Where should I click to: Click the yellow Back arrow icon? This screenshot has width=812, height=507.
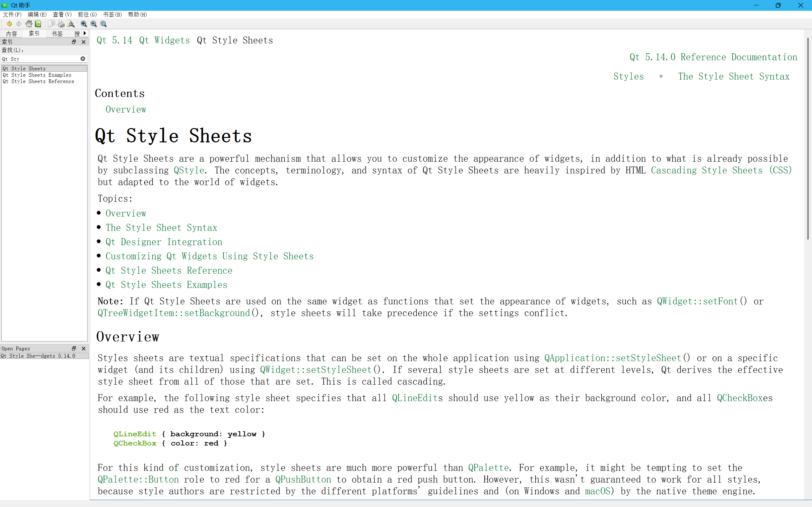tap(9, 24)
